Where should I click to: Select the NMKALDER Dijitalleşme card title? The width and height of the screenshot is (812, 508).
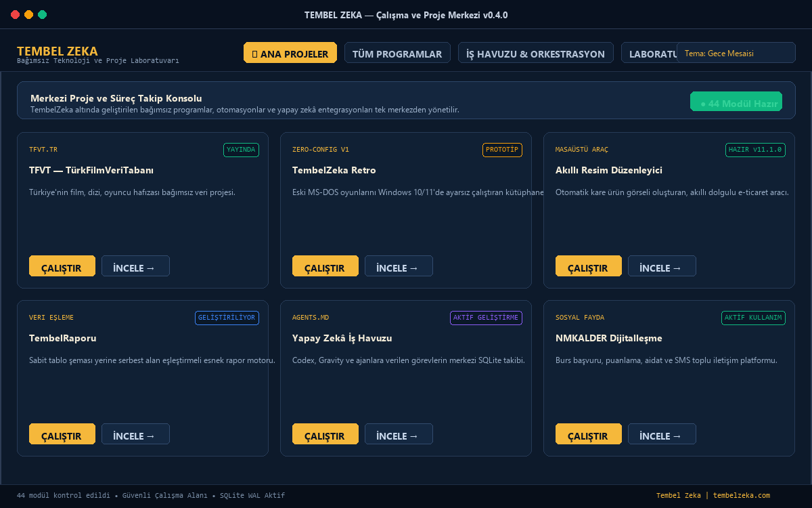point(609,338)
